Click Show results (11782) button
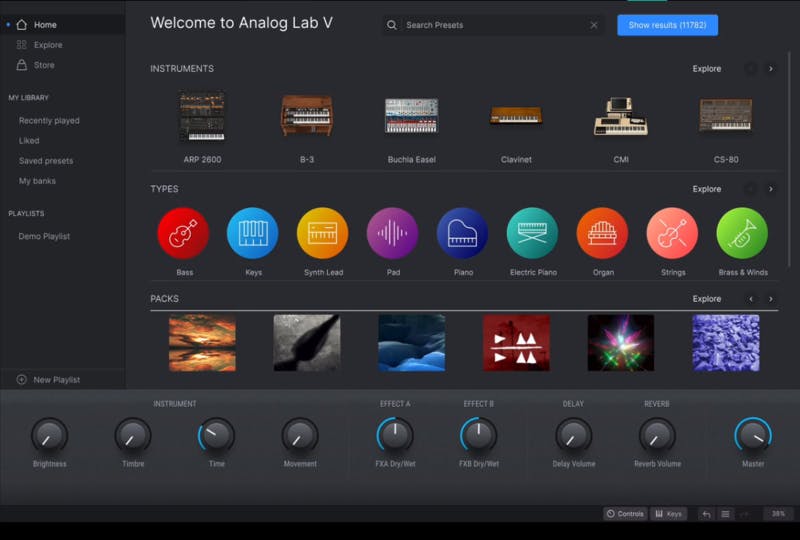 click(667, 25)
